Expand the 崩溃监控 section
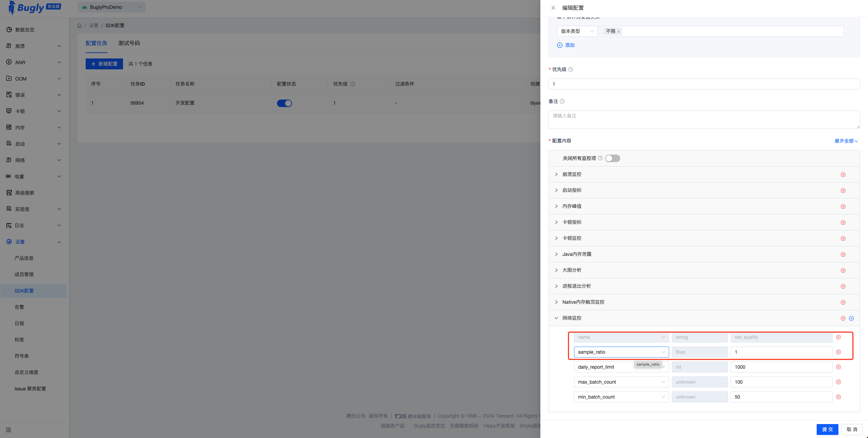 [557, 174]
